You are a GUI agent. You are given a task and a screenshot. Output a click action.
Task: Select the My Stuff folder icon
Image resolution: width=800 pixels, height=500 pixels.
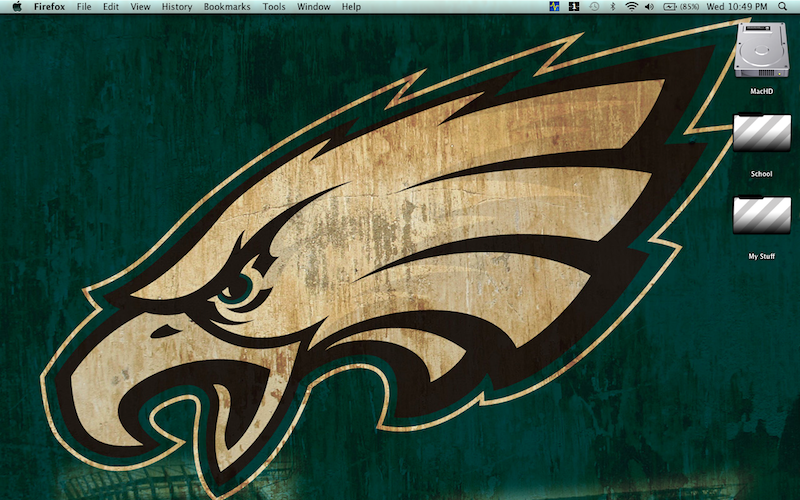point(762,215)
